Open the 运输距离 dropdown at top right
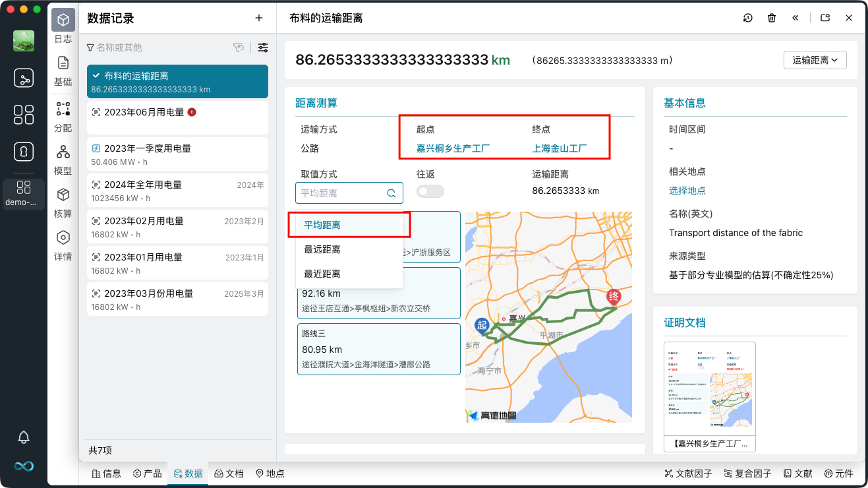Image resolution: width=868 pixels, height=488 pixels. 815,59
